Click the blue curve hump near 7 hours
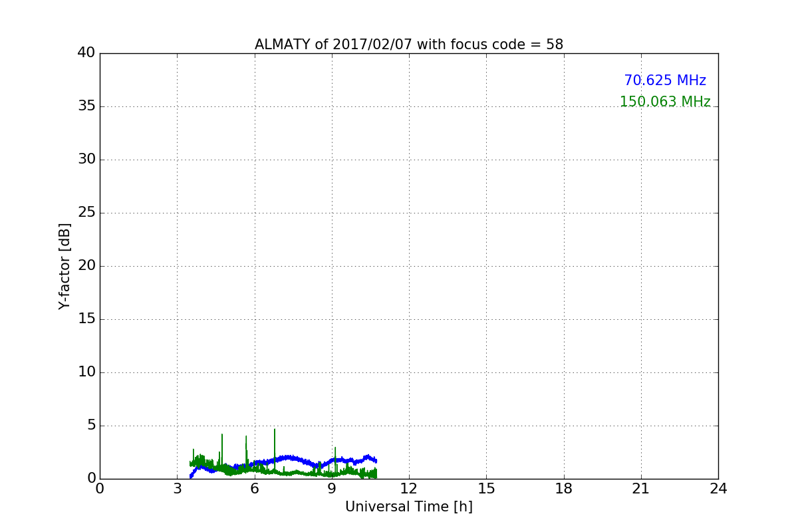798x532 pixels. [287, 458]
